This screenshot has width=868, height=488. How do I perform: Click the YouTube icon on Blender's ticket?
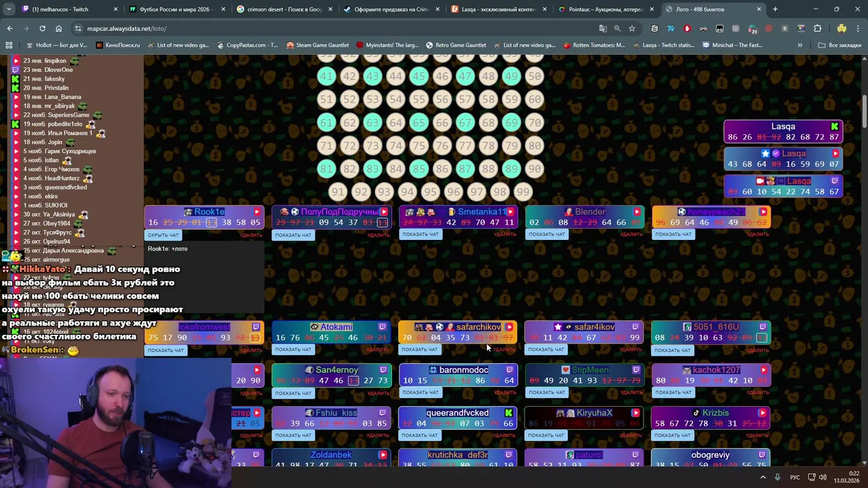click(637, 212)
